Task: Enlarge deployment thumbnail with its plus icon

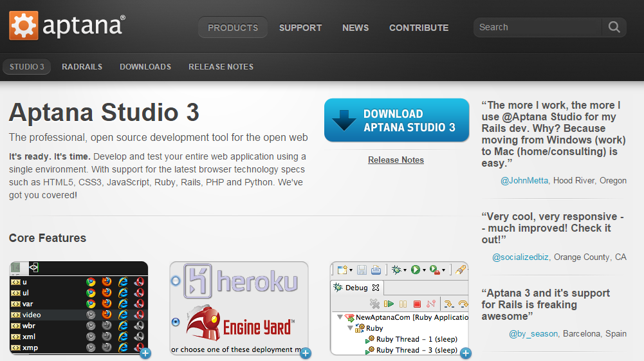Action: pos(305,353)
